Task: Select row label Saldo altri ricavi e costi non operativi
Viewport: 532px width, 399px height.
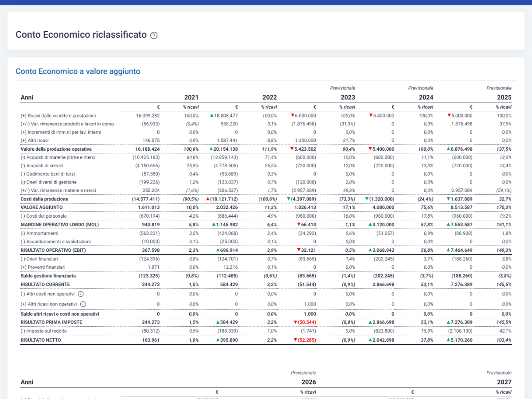Action: pos(60,314)
